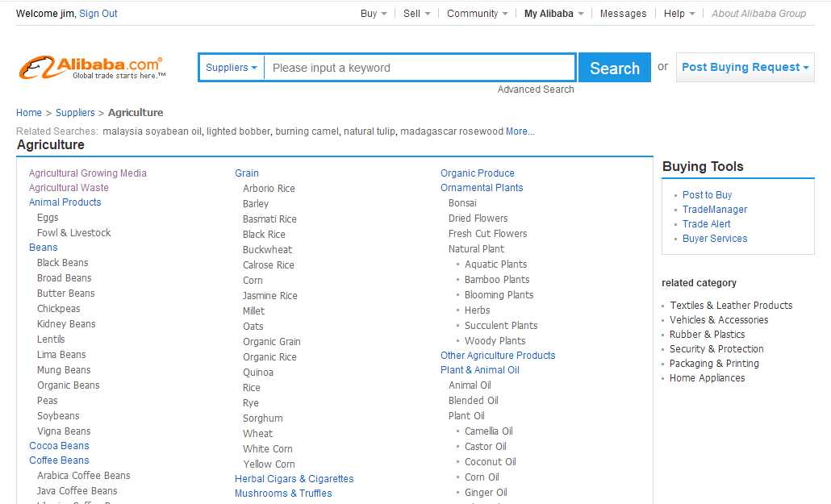Viewport: 831px width, 504px height.
Task: Open Textiles & Leather Products related category
Action: coord(731,306)
